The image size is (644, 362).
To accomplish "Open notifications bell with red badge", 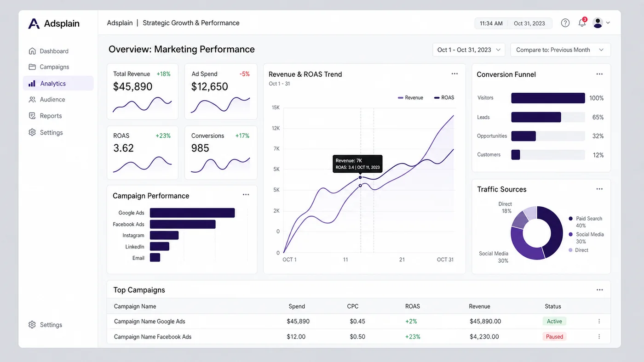I will 582,23.
